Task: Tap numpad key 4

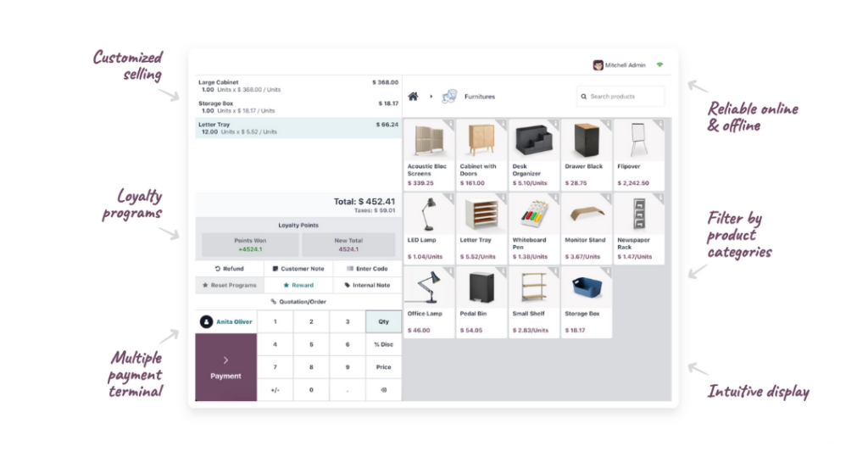Action: point(275,344)
